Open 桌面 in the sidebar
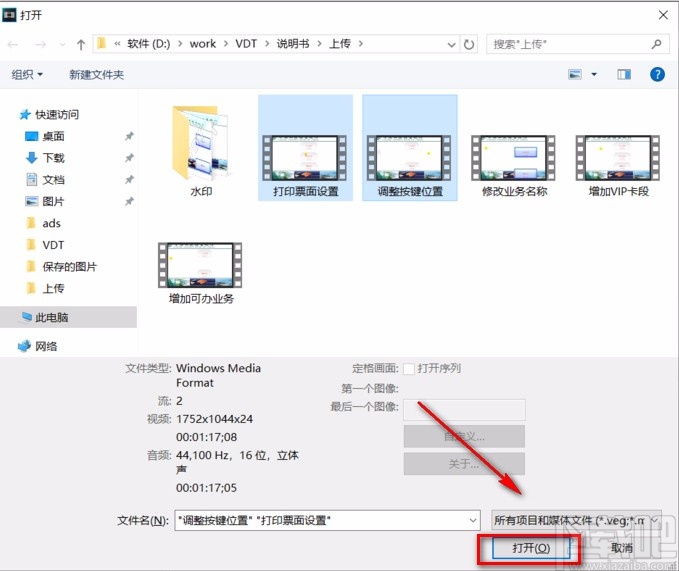The height and width of the screenshot is (571, 679). (x=53, y=136)
